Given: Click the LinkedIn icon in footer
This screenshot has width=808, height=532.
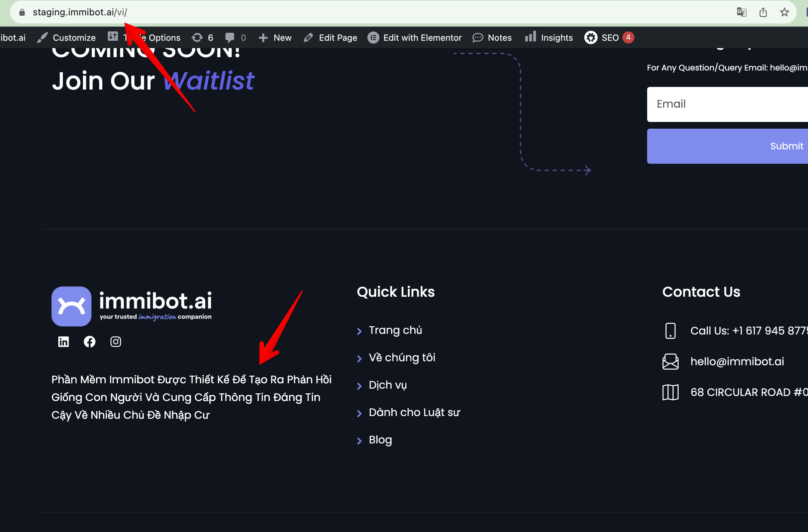Looking at the screenshot, I should [x=64, y=342].
